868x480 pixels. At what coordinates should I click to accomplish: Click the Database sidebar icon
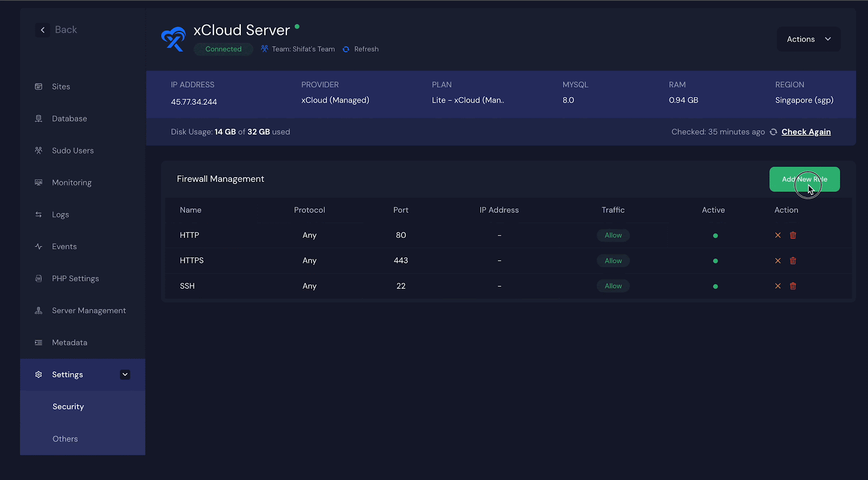(39, 118)
